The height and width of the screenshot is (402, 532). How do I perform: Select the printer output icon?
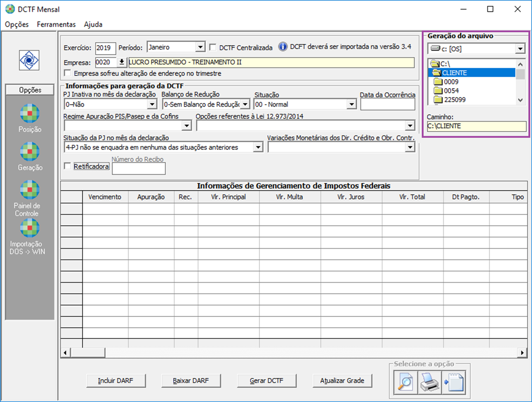(430, 382)
